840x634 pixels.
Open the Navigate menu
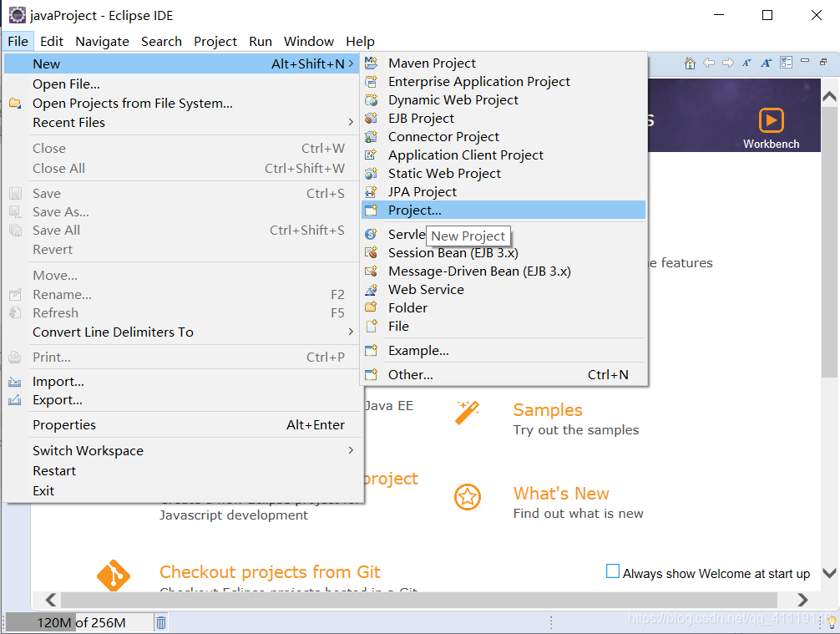[x=102, y=41]
